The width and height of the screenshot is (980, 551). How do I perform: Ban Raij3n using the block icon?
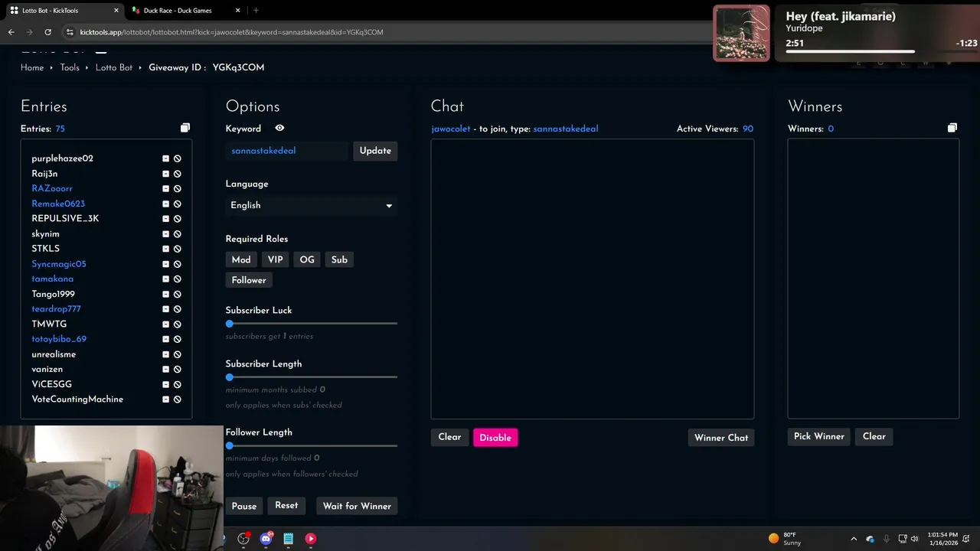coord(177,174)
